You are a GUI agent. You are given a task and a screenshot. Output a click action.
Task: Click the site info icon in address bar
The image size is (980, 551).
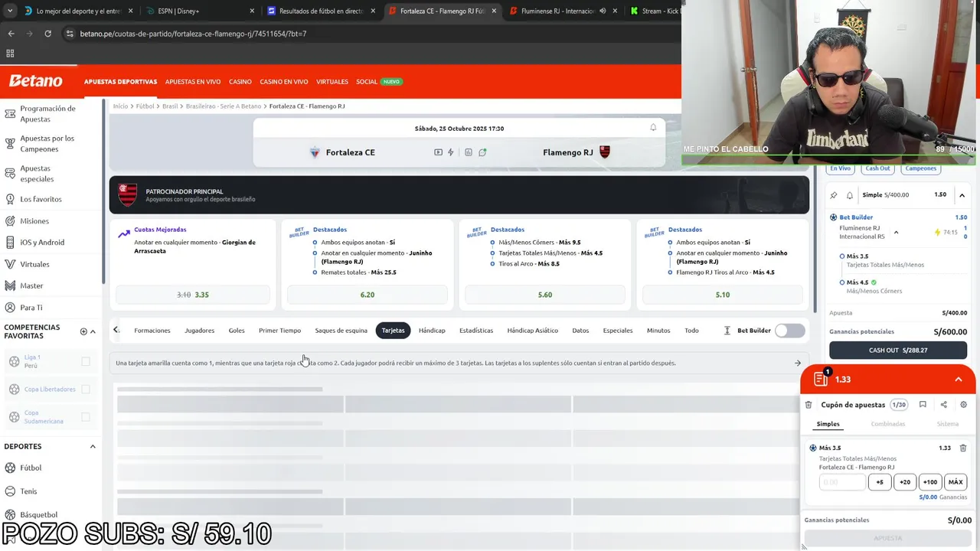[70, 34]
